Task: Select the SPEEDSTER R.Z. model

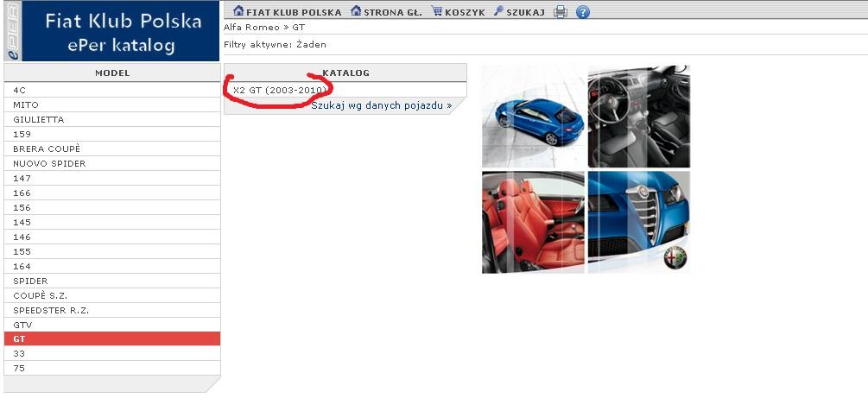Action: 112,310
